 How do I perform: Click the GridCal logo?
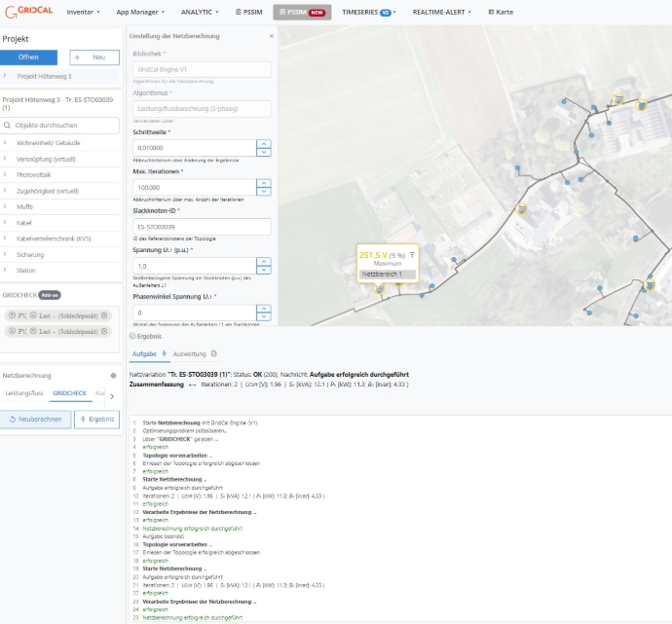point(29,12)
